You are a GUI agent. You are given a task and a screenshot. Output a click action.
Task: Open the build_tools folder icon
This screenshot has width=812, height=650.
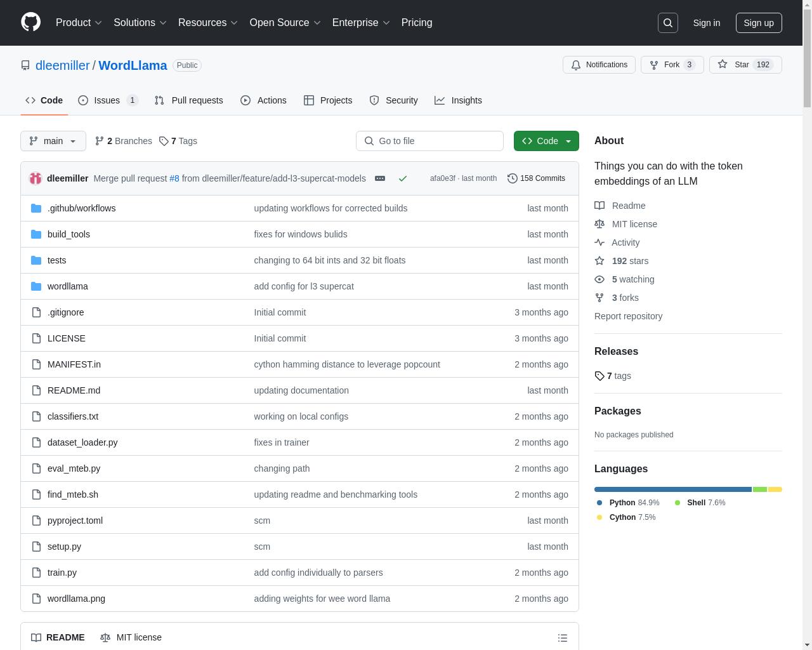coord(36,234)
